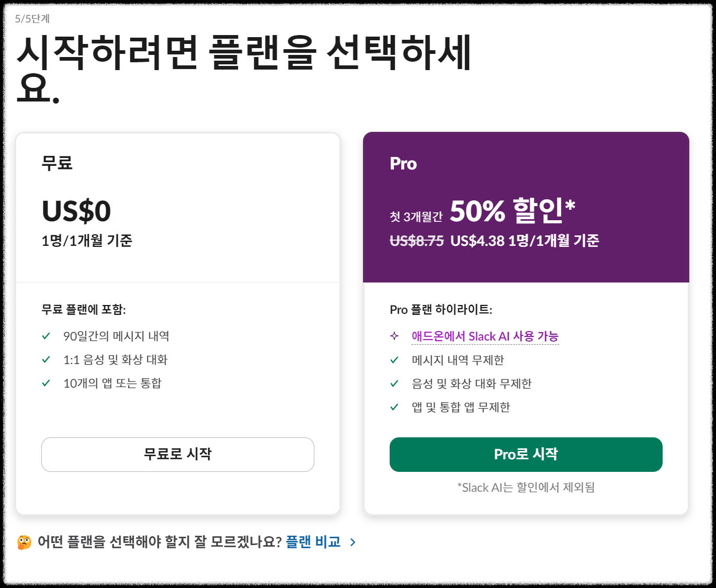This screenshot has width=716, height=588.
Task: Click the strikethrough US$8.75 price
Action: tap(415, 241)
